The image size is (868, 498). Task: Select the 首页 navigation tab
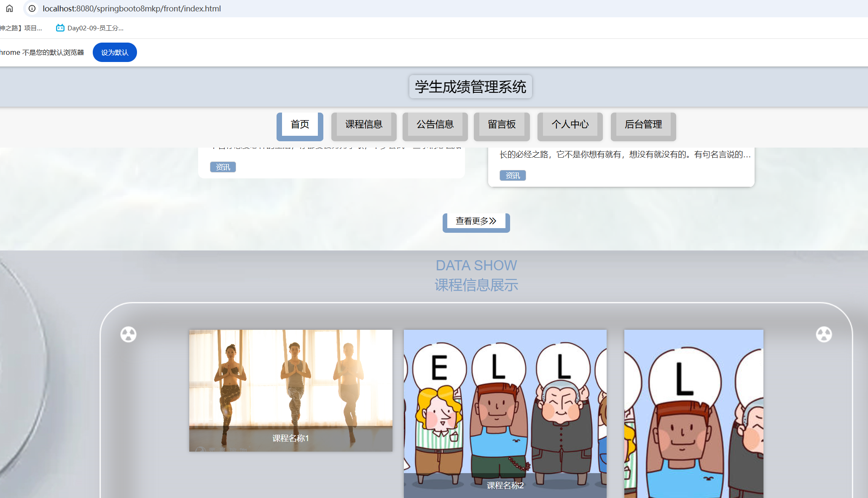pyautogui.click(x=300, y=124)
